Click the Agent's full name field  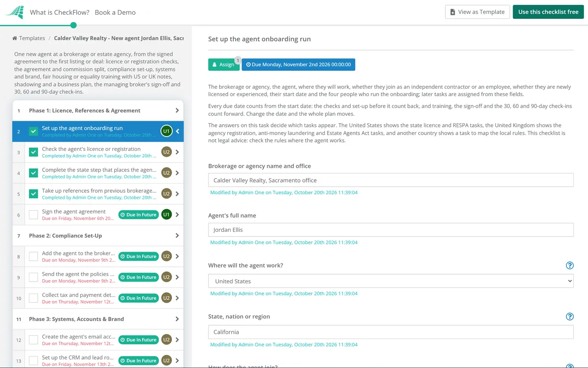click(391, 230)
